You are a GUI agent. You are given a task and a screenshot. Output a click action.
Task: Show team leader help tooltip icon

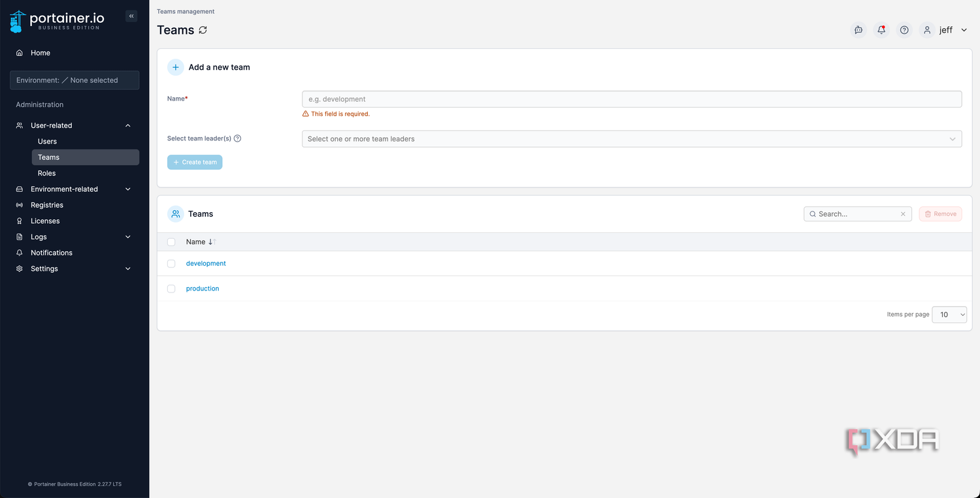[237, 138]
